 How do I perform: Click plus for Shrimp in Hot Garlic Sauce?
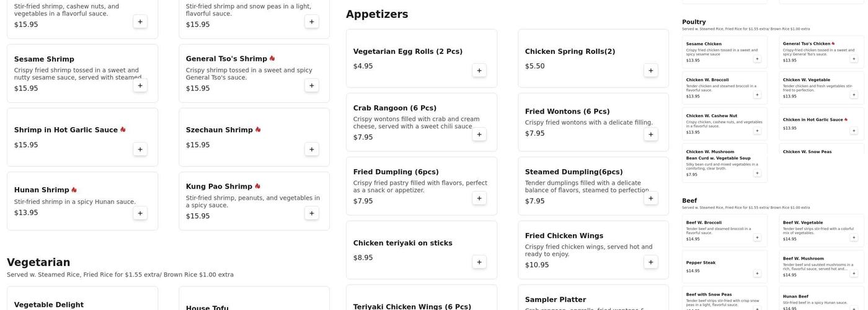(140, 149)
